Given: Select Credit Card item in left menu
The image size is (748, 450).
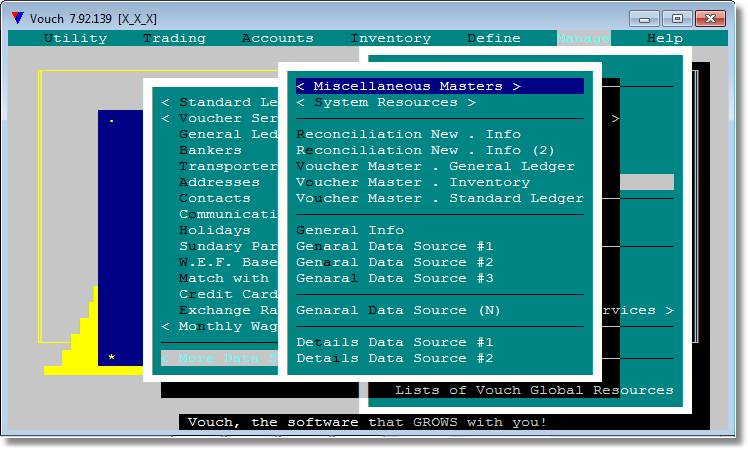Looking at the screenshot, I should [x=229, y=294].
